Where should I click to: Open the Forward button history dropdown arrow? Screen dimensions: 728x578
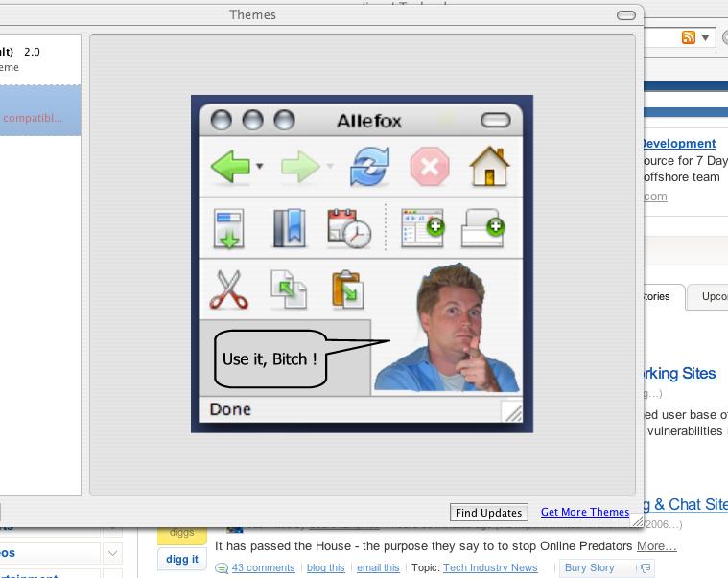(330, 166)
